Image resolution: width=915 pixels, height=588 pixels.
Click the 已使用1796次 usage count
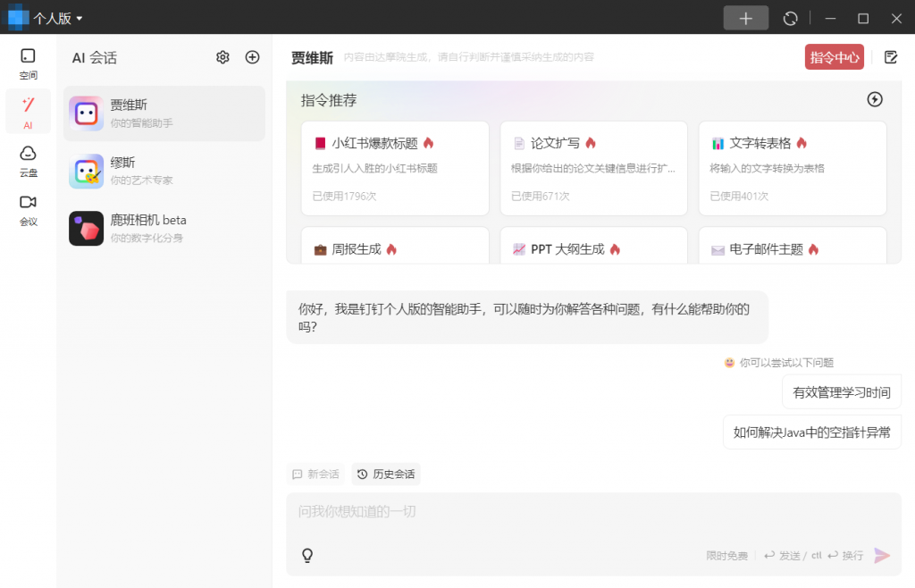pos(344,196)
